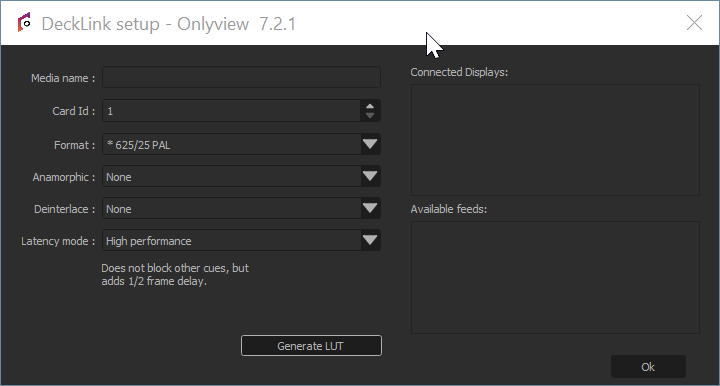The width and height of the screenshot is (720, 386).
Task: Click inside the Available feeds list
Action: pyautogui.click(x=555, y=277)
